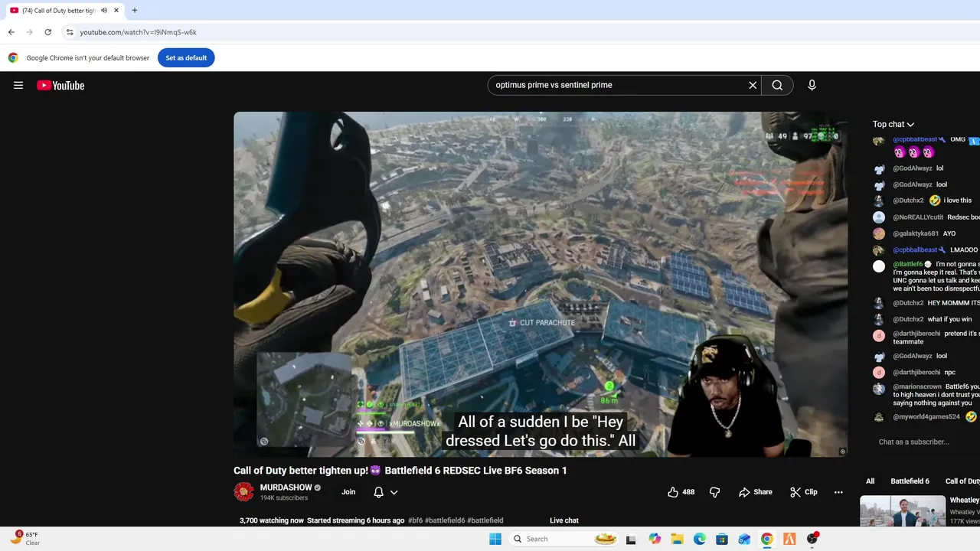Open the Share dialog
The width and height of the screenshot is (980, 551).
[x=756, y=492]
